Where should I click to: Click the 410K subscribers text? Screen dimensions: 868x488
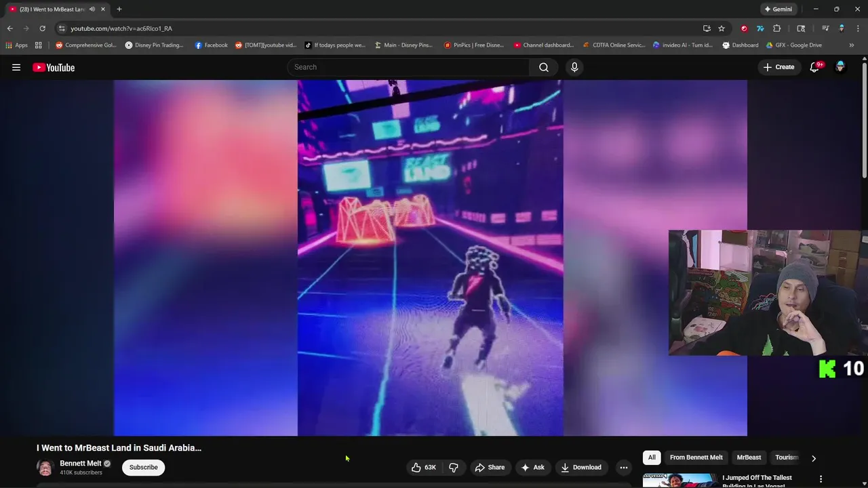81,472
